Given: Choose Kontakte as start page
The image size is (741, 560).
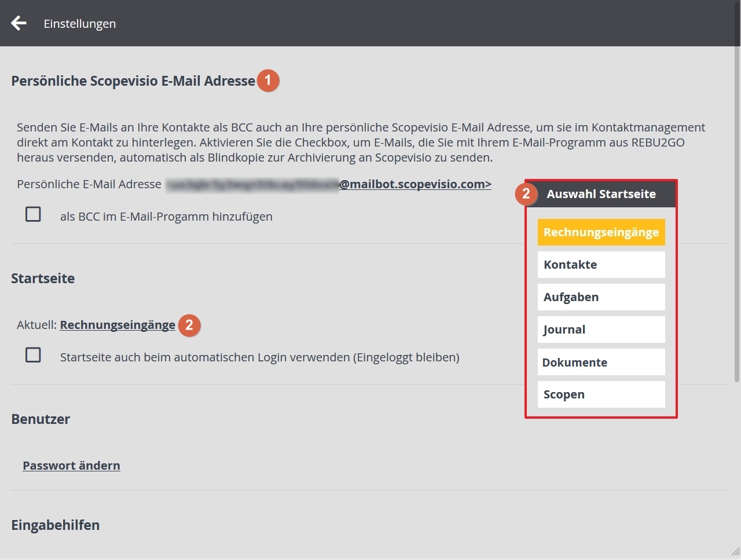Looking at the screenshot, I should 601,265.
